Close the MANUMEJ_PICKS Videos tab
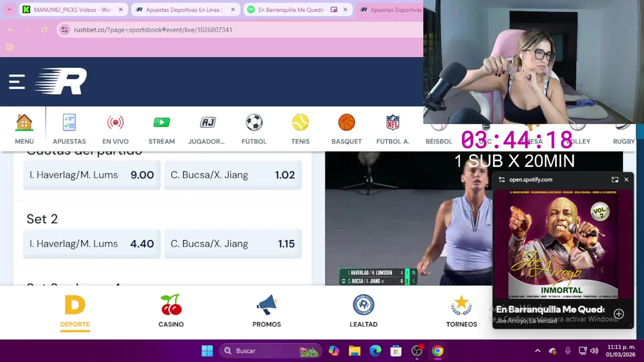This screenshot has height=362, width=644. (x=121, y=10)
